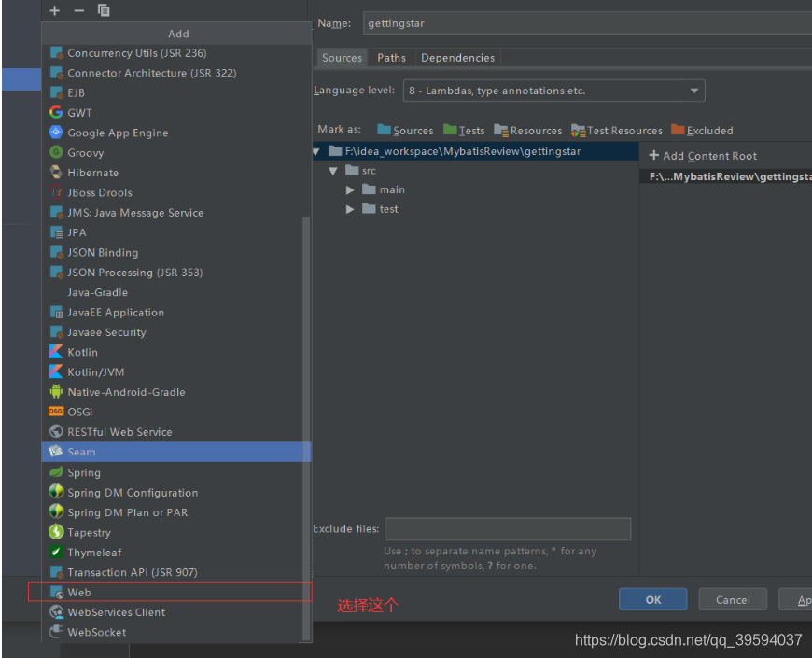Click the plus Add module icon
The width and height of the screenshot is (812, 658).
click(x=55, y=10)
